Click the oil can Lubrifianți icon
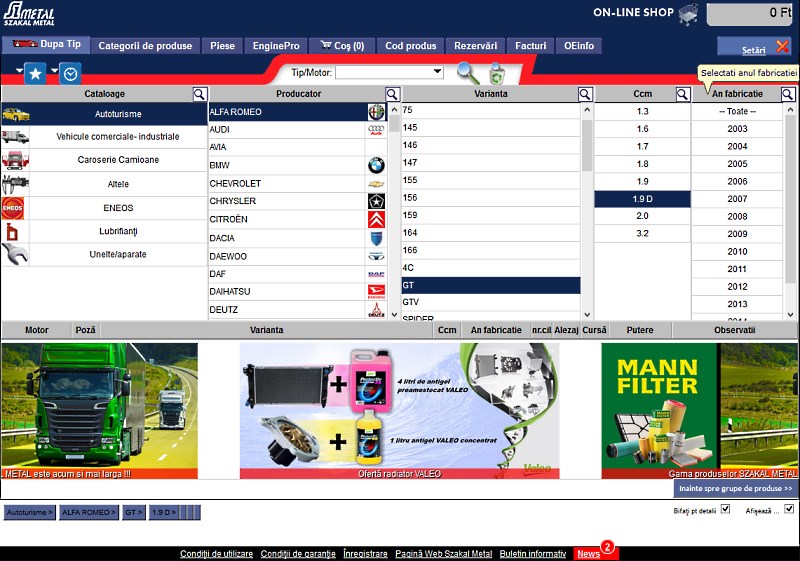The image size is (800, 561). click(x=12, y=232)
